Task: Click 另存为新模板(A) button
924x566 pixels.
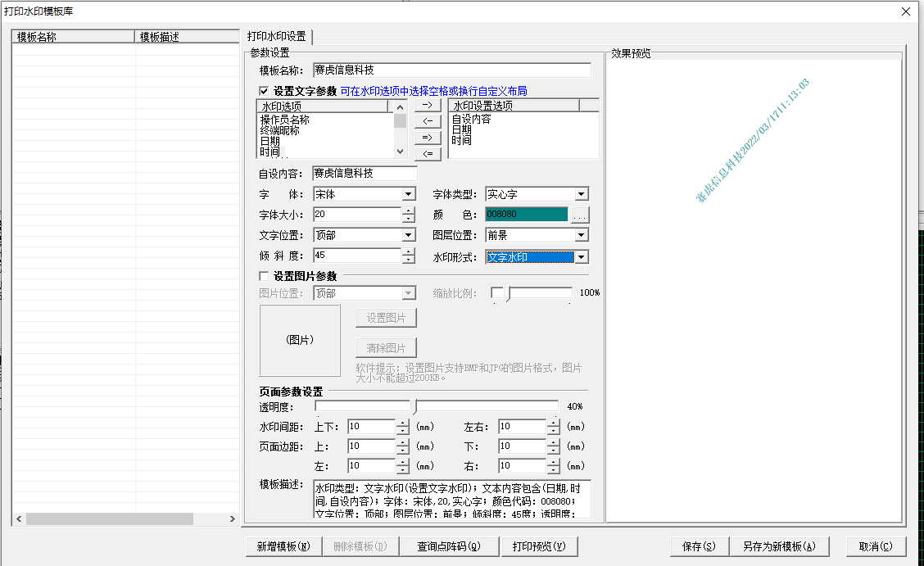Action: pyautogui.click(x=779, y=546)
